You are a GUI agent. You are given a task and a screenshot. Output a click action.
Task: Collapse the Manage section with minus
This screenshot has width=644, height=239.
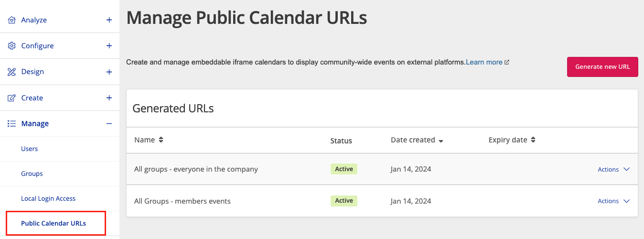click(x=109, y=123)
